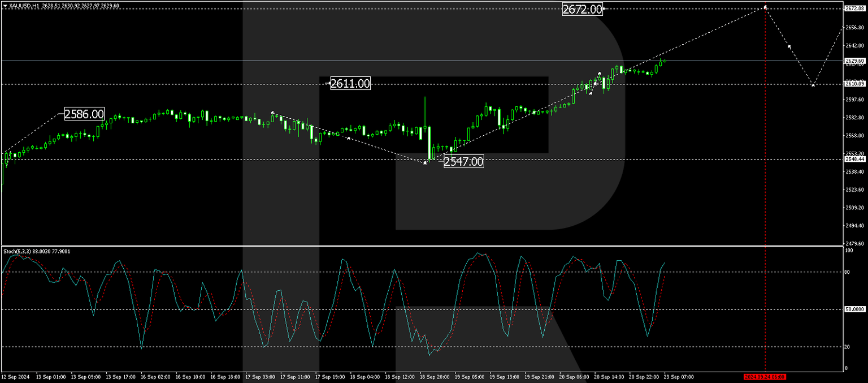
Task: Click the 2547.00 support price label
Action: click(x=463, y=162)
